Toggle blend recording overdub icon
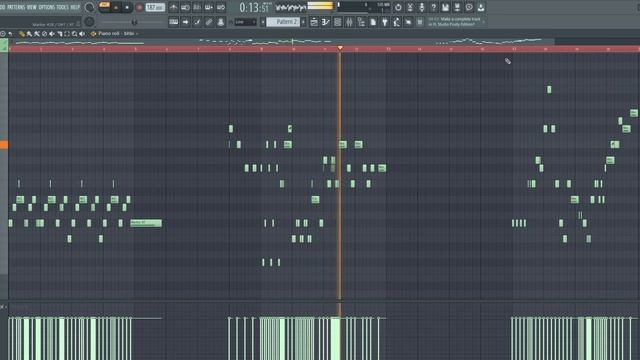The width and height of the screenshot is (640, 360). coord(209,7)
